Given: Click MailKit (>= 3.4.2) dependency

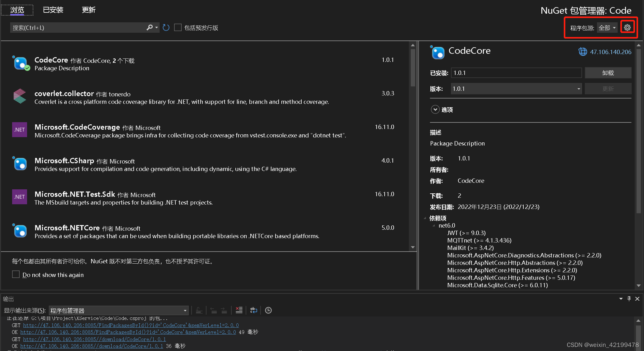Looking at the screenshot, I should pyautogui.click(x=470, y=248).
